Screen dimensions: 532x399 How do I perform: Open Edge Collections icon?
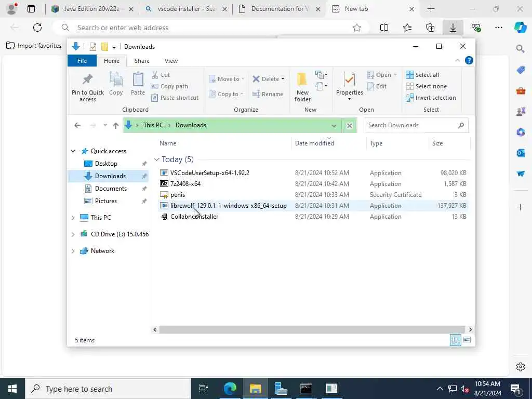tap(430, 28)
